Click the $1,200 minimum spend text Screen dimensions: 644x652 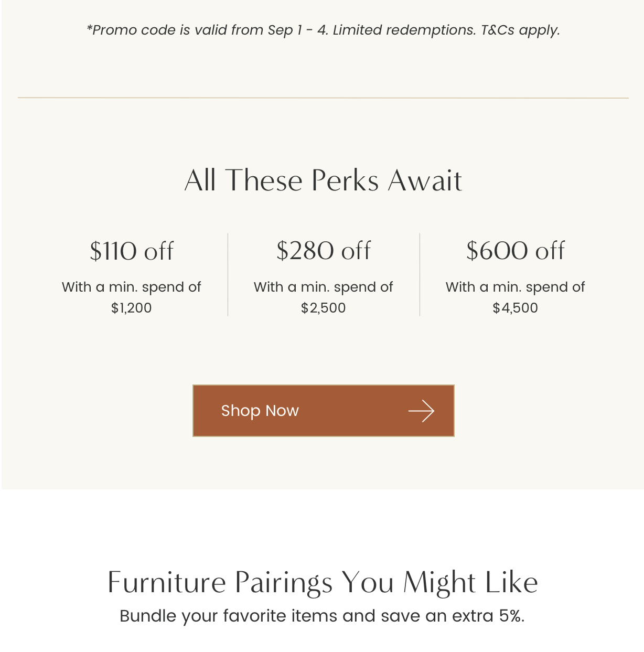pos(132,308)
